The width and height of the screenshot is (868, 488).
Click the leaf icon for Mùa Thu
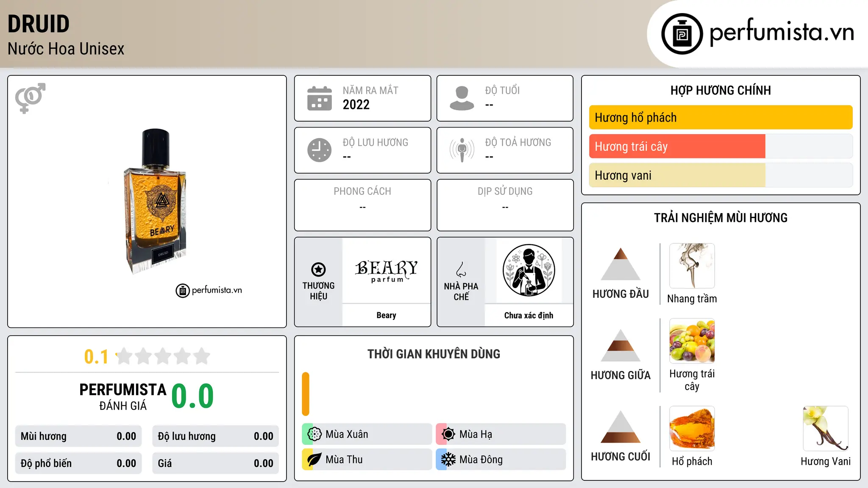click(314, 460)
